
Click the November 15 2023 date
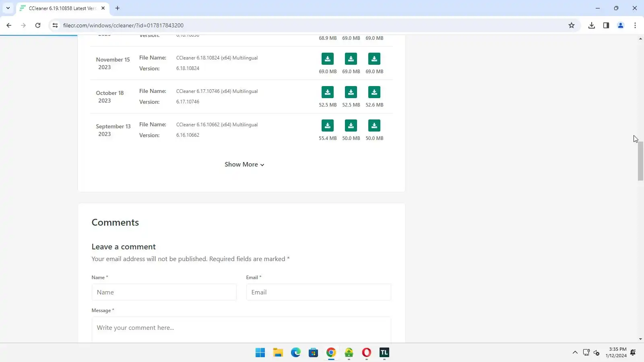pos(113,64)
